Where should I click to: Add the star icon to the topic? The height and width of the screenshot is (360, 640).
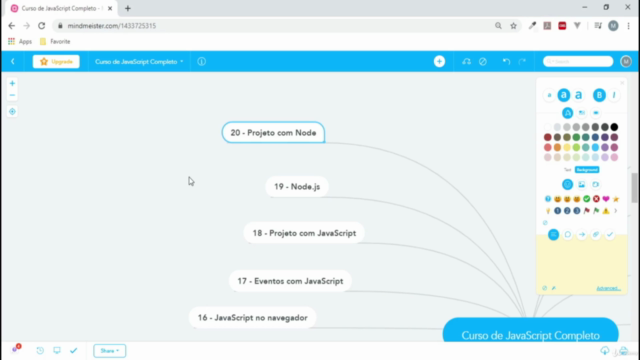[x=616, y=199]
